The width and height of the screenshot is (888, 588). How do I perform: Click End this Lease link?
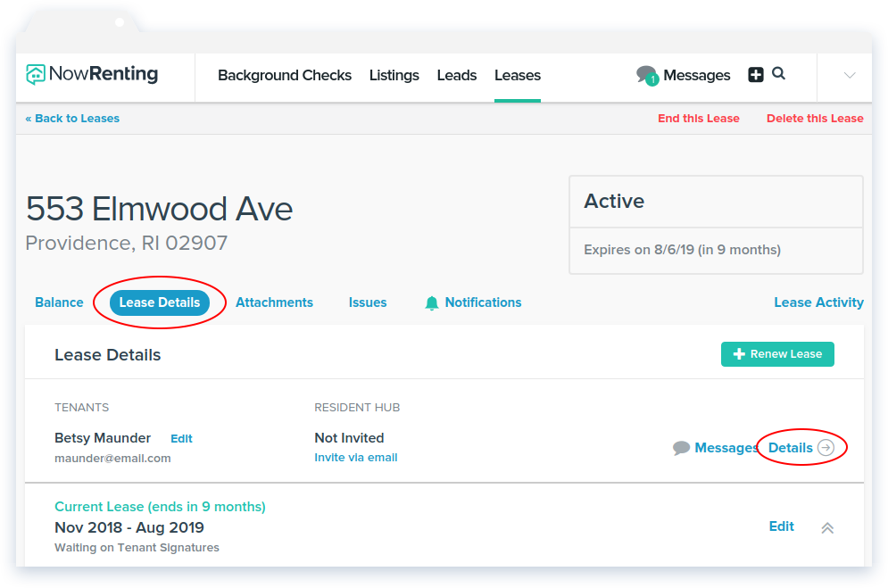tap(699, 119)
